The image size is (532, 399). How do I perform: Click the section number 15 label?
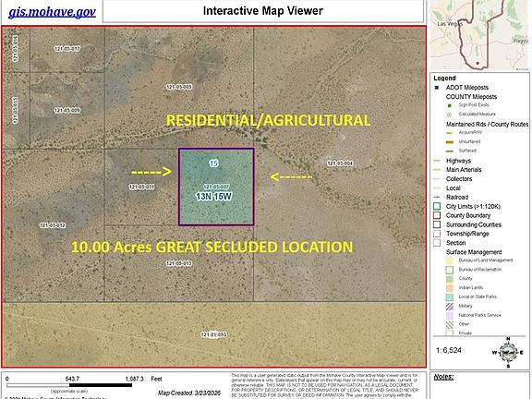click(213, 163)
